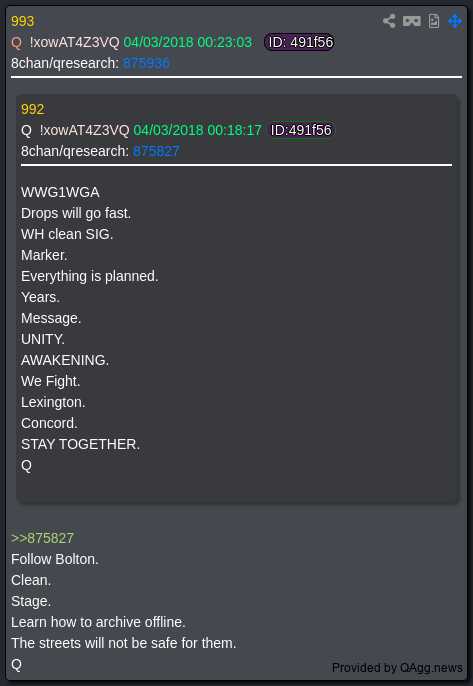The image size is (473, 686).
Task: Click the Provided by QAgg.news credit
Action: point(397,668)
